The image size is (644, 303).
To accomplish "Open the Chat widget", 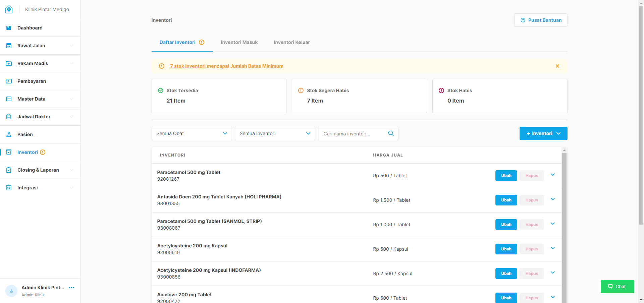I will (x=617, y=287).
